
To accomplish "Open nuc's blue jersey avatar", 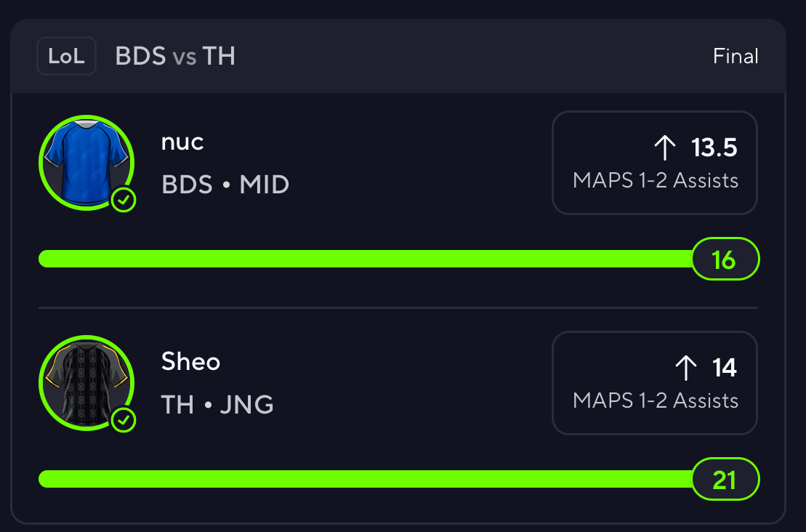I will click(85, 161).
